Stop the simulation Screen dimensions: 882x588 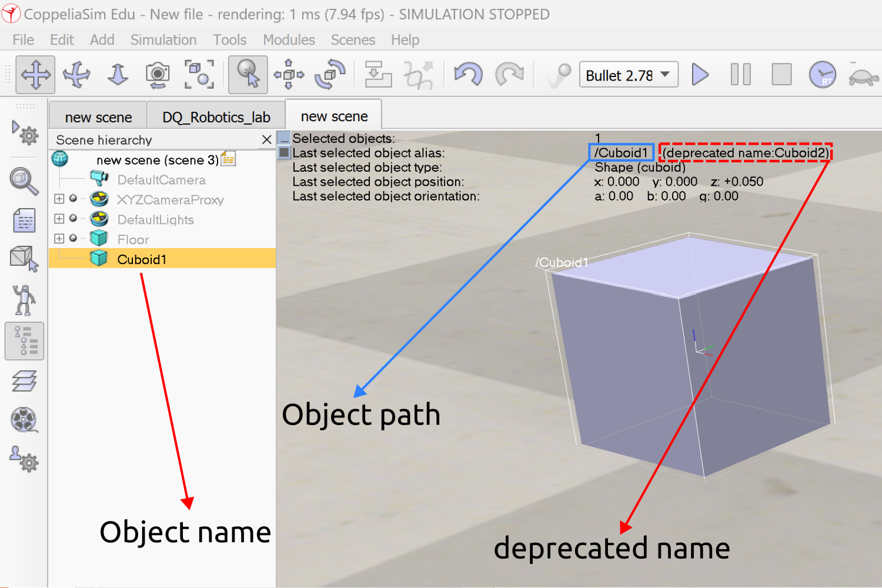pyautogui.click(x=781, y=75)
